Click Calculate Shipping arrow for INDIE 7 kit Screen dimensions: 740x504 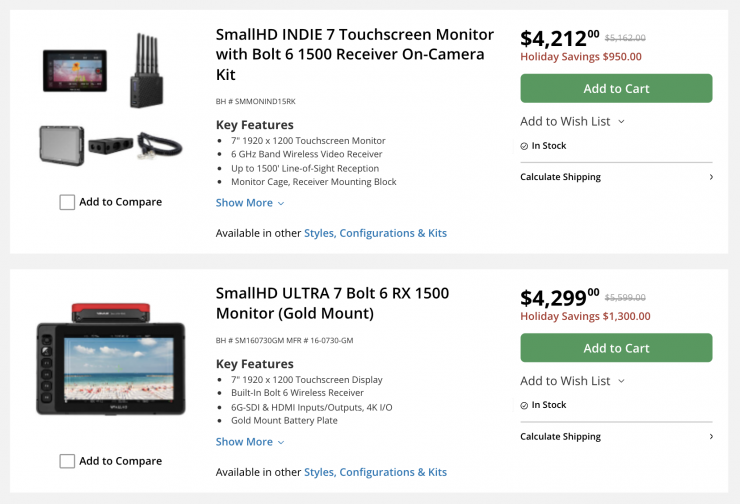710,177
